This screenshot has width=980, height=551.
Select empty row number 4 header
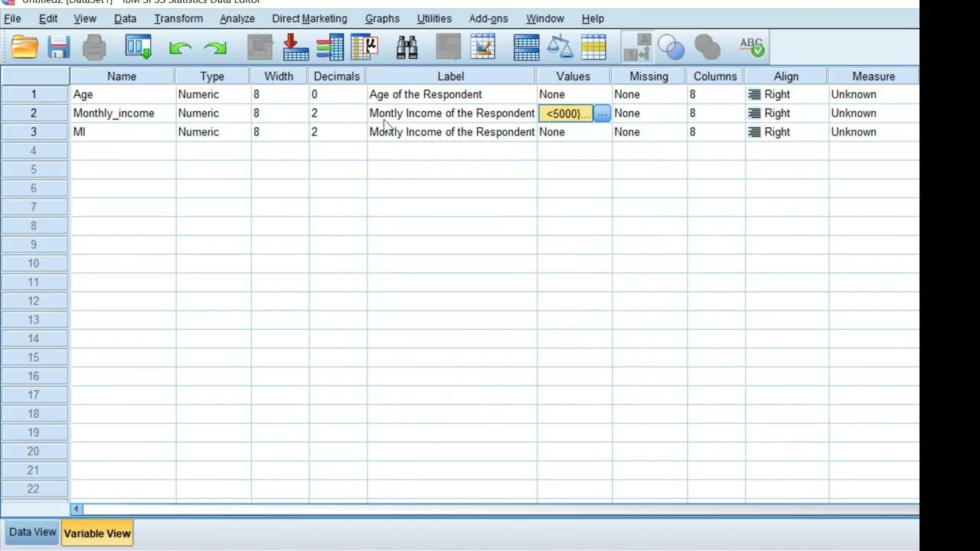pos(34,151)
